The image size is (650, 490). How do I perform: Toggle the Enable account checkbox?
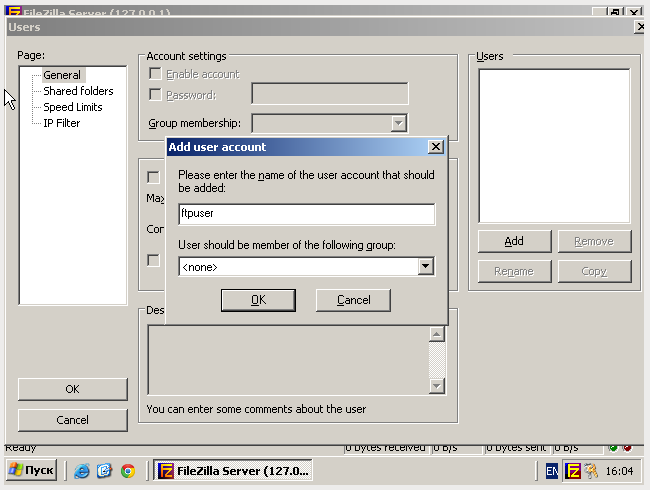(155, 74)
